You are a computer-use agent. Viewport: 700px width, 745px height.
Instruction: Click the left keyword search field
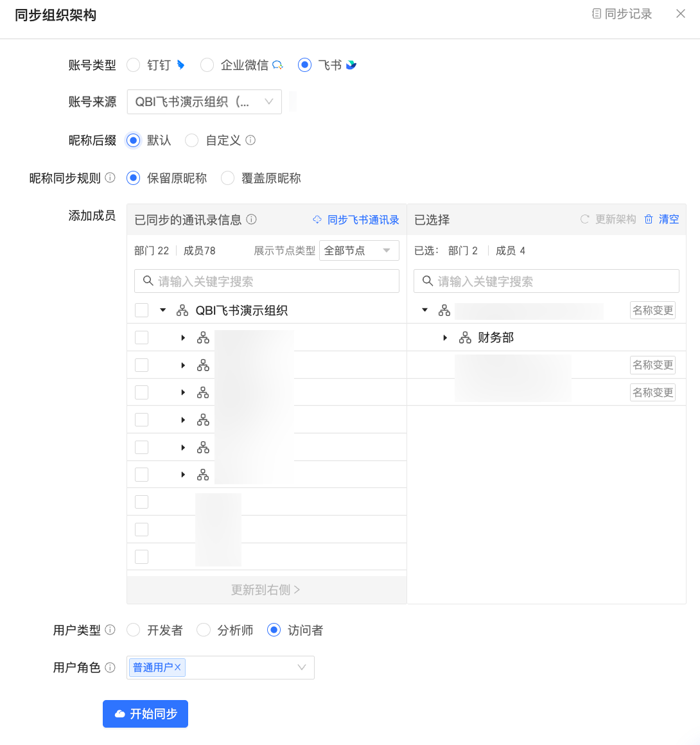pos(267,281)
